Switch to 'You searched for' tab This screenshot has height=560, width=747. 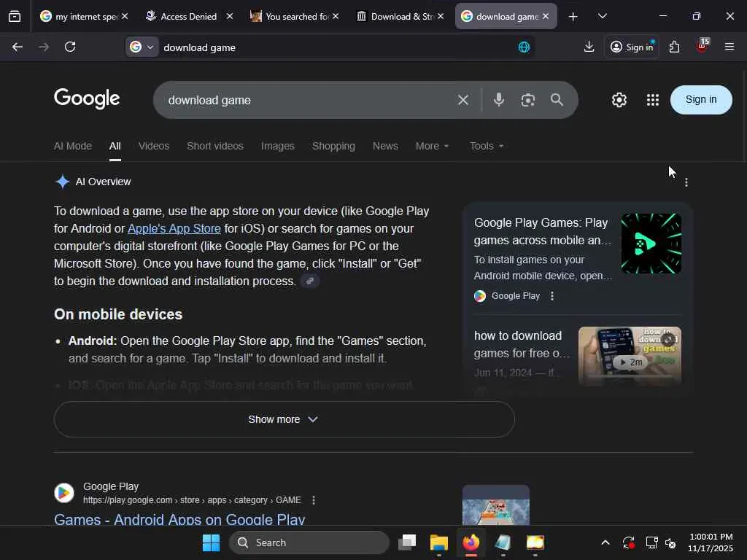pos(289,17)
